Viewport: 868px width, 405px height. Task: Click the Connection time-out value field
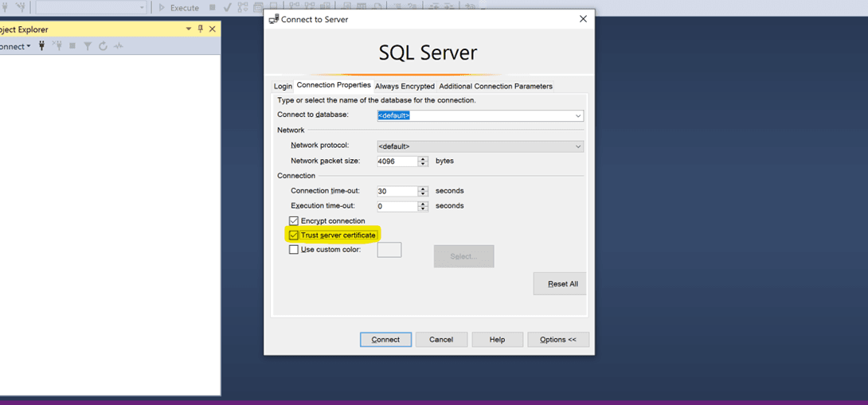pyautogui.click(x=397, y=191)
